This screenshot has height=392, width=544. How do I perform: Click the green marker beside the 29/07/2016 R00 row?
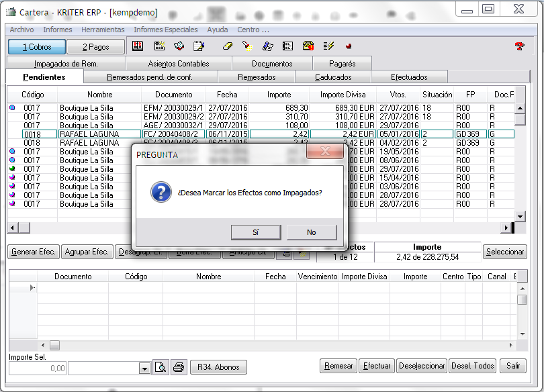[x=12, y=168]
